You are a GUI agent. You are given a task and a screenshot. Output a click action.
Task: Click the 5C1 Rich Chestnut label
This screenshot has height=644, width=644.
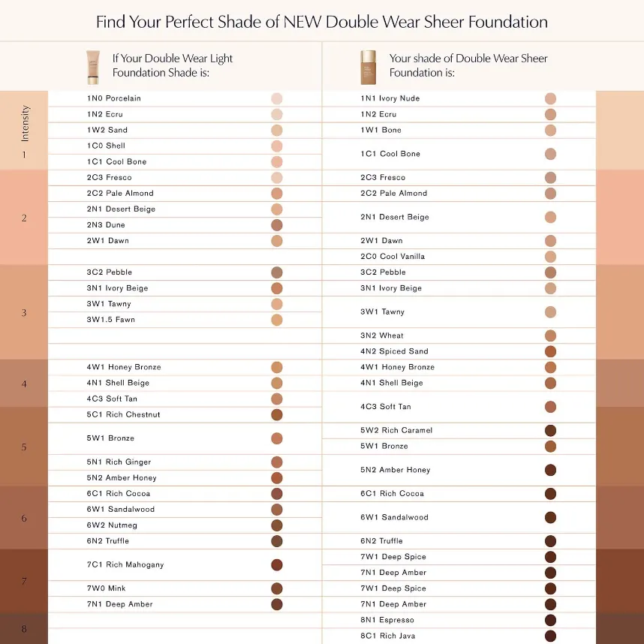click(x=123, y=414)
